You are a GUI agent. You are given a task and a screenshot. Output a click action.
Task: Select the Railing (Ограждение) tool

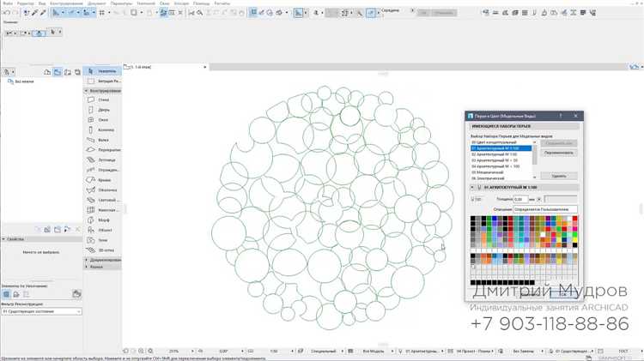pos(102,170)
